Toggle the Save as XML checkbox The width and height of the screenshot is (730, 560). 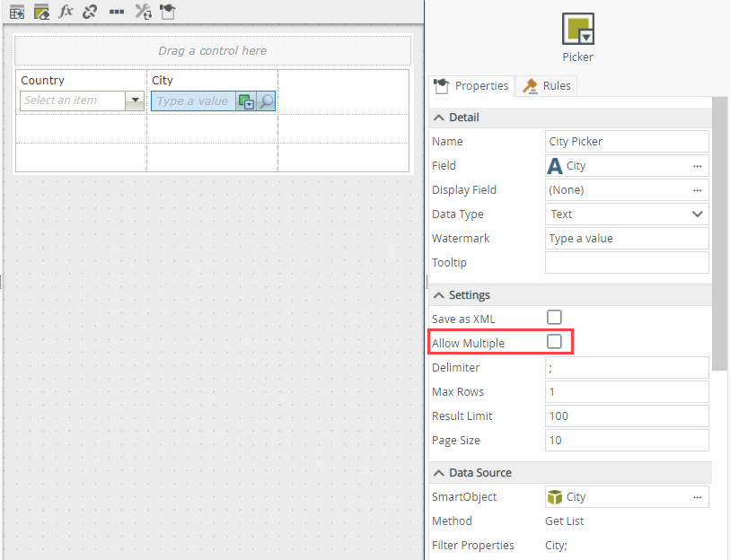(554, 318)
